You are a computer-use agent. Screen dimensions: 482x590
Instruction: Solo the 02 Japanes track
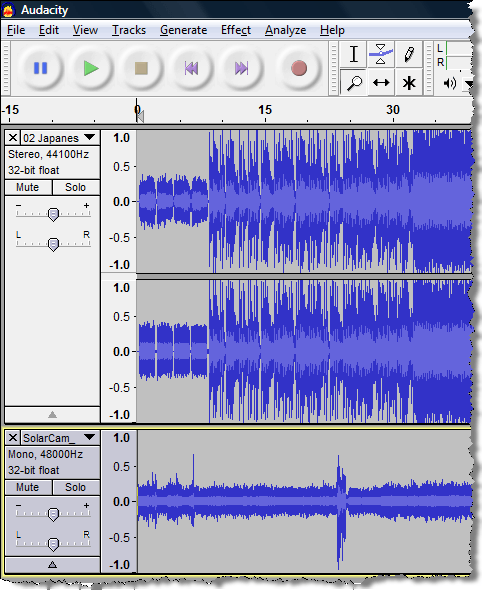76,187
